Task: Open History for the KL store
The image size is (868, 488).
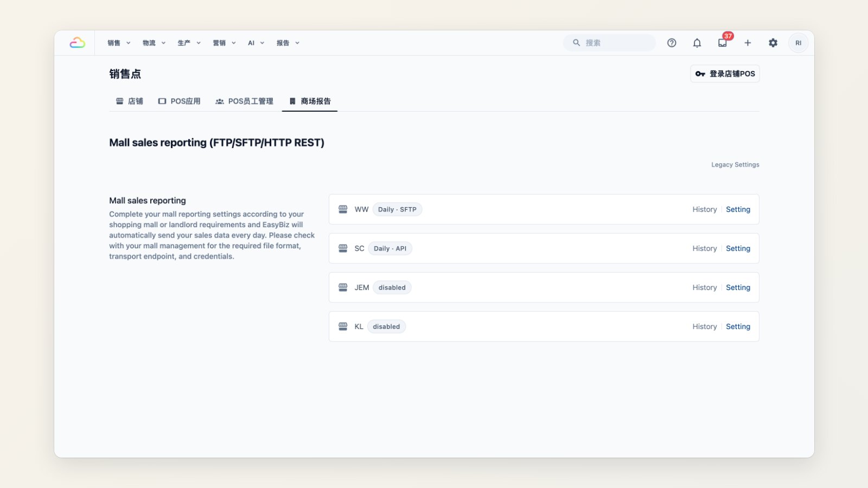Action: (x=705, y=326)
